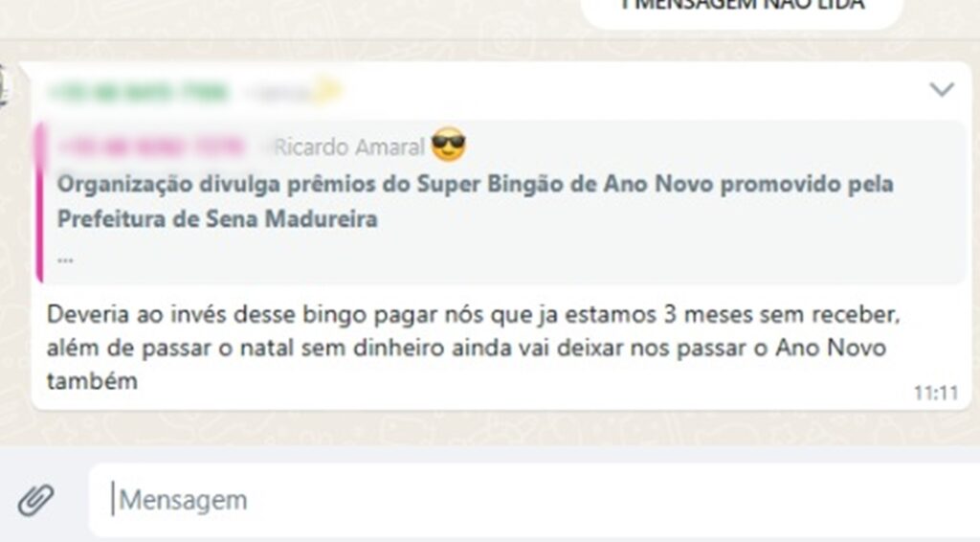Click the empty chat background below the bubble
Image resolution: width=980 pixels, height=542 pixels.
click(x=490, y=428)
